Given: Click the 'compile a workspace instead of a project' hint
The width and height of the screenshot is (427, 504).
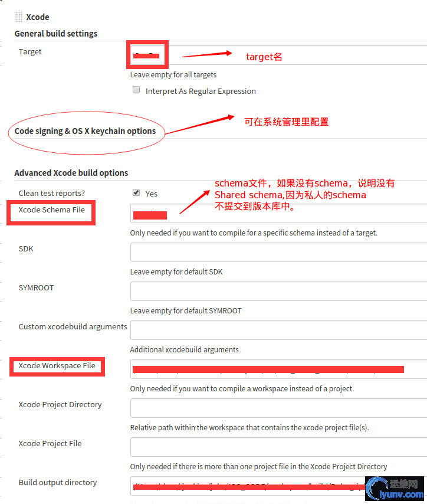Looking at the screenshot, I should click(242, 389).
